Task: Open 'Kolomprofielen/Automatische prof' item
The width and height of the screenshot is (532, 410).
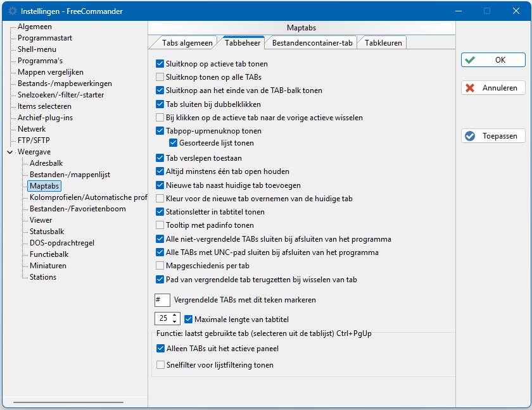Action: 88,197
